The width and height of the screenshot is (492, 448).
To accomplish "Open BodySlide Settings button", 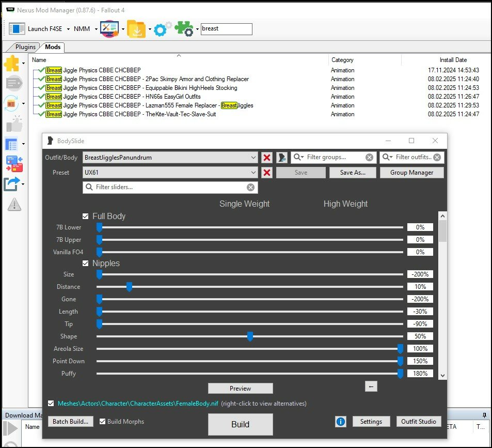I will pos(371,422).
